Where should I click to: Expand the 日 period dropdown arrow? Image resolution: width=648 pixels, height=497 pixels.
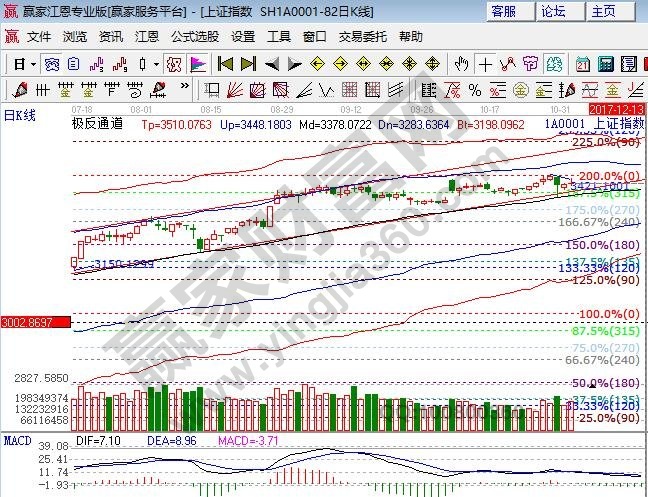tap(33, 64)
